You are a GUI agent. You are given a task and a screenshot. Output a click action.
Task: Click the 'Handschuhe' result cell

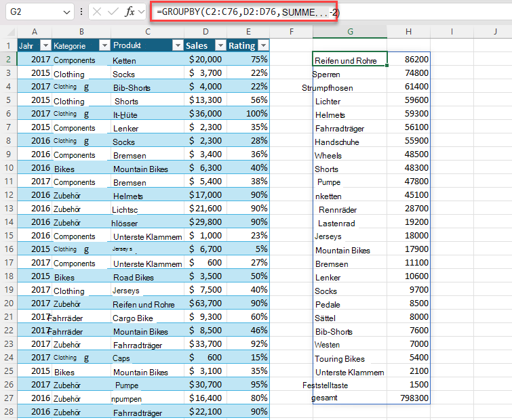[x=350, y=142]
